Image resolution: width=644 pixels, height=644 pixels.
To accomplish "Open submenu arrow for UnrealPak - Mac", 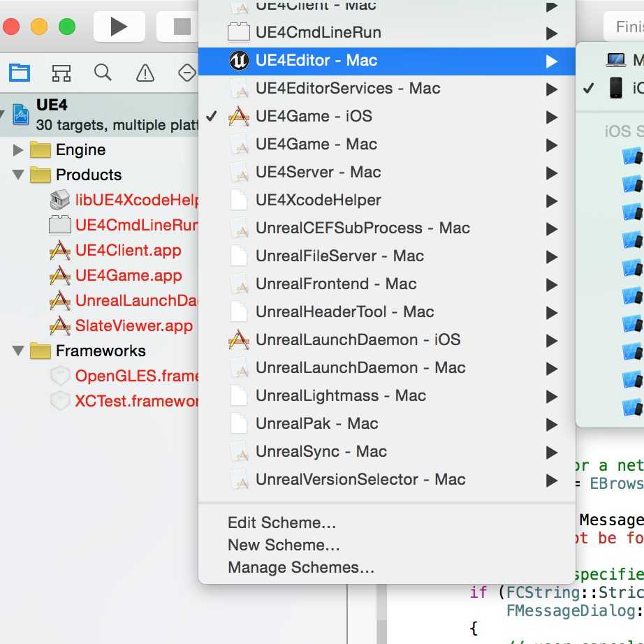I will pyautogui.click(x=552, y=424).
